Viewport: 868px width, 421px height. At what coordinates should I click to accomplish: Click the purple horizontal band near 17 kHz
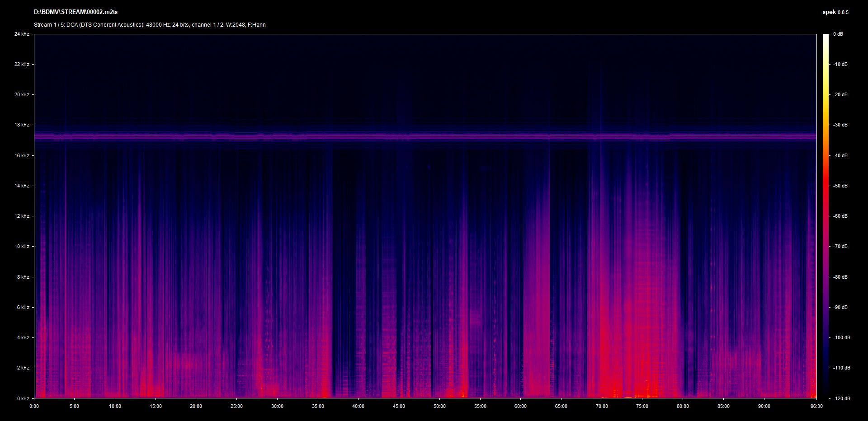[425, 136]
